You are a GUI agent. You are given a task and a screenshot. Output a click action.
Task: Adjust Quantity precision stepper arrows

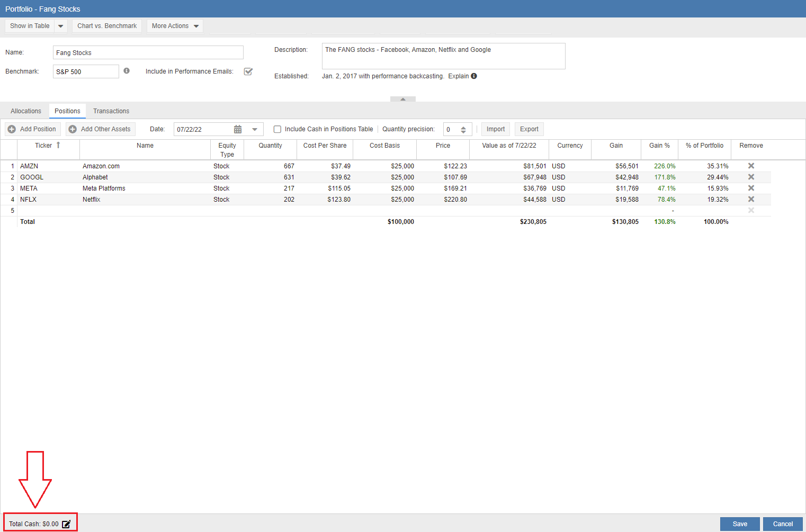pyautogui.click(x=463, y=129)
